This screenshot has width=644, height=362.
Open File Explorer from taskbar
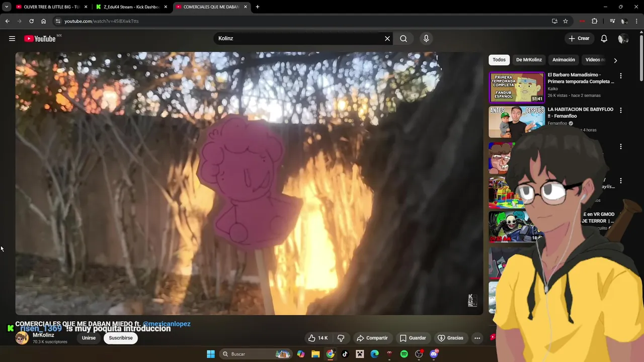pyautogui.click(x=315, y=354)
